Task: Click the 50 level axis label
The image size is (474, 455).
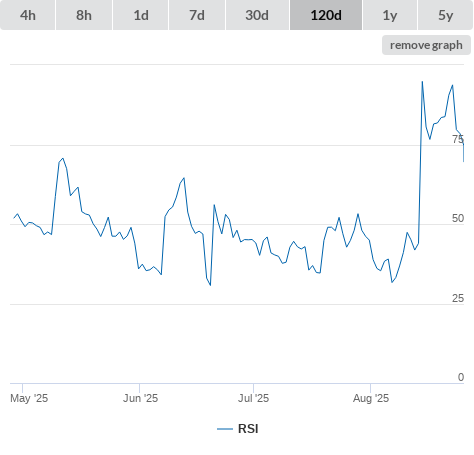Action: (458, 218)
